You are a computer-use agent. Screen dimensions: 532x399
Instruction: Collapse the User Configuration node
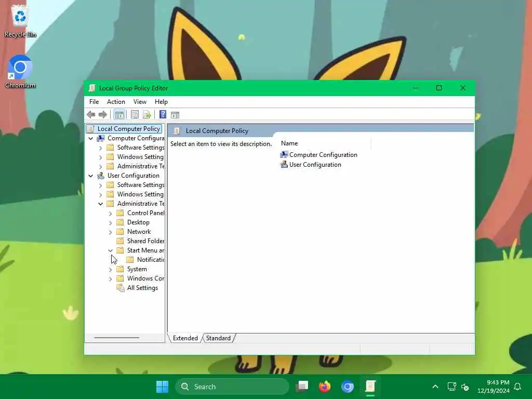pyautogui.click(x=90, y=176)
